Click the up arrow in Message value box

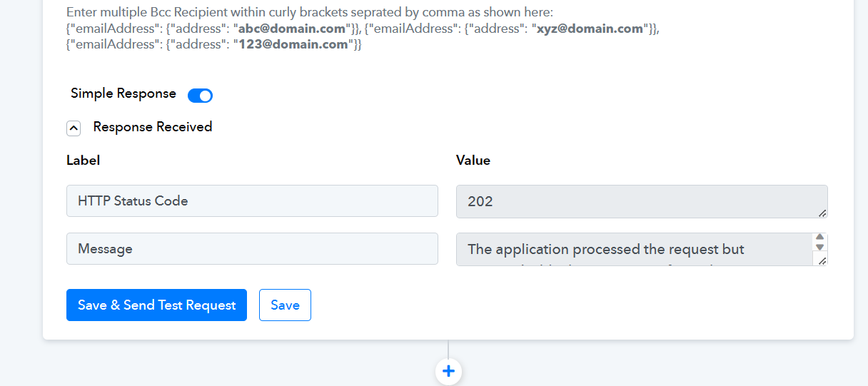[x=820, y=237]
